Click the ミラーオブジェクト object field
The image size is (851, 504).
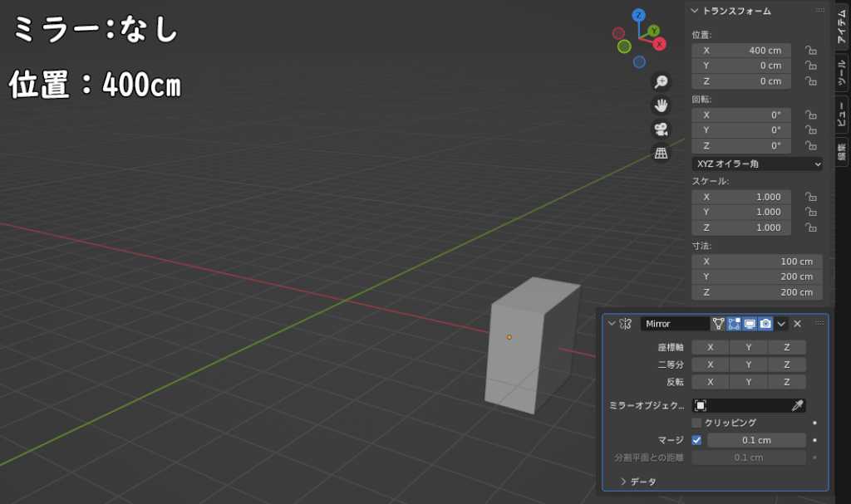point(749,405)
